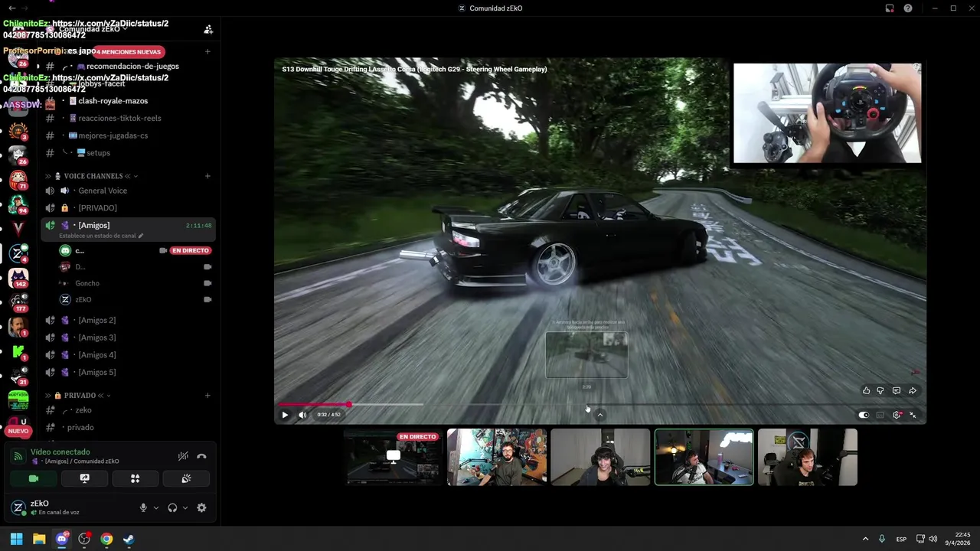
Task: Open recomendacion-de-juegos channel
Action: 129,67
